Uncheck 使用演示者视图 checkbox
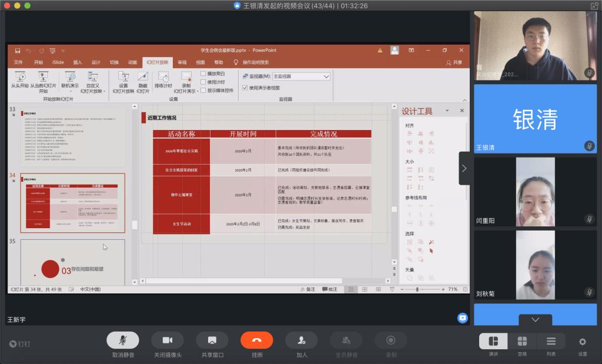Screen dimensions: 602x364 [x=245, y=88]
